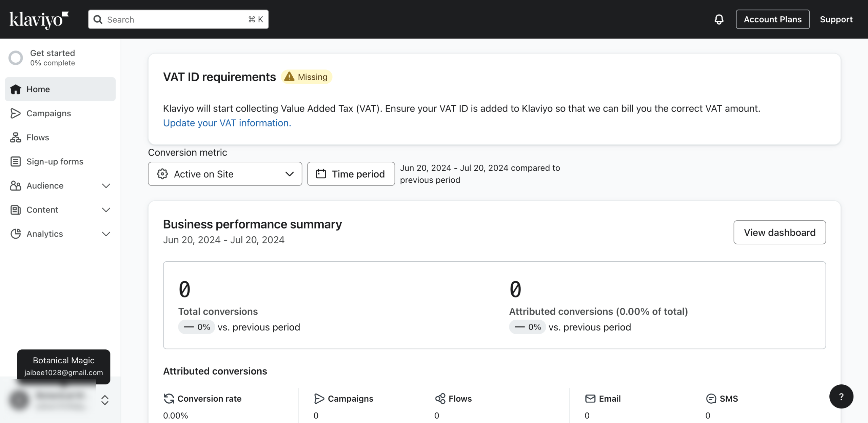Click the Account Plans button
The height and width of the screenshot is (423, 868).
pos(772,19)
